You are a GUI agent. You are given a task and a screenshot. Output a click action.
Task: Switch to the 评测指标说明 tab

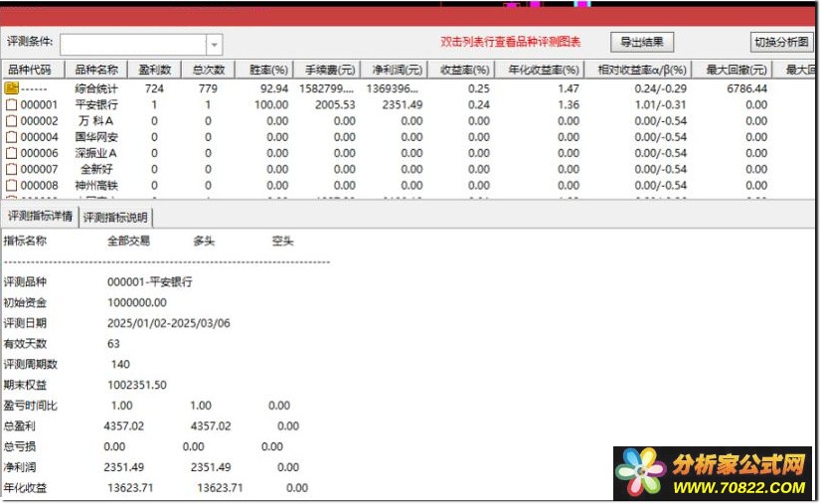click(115, 217)
